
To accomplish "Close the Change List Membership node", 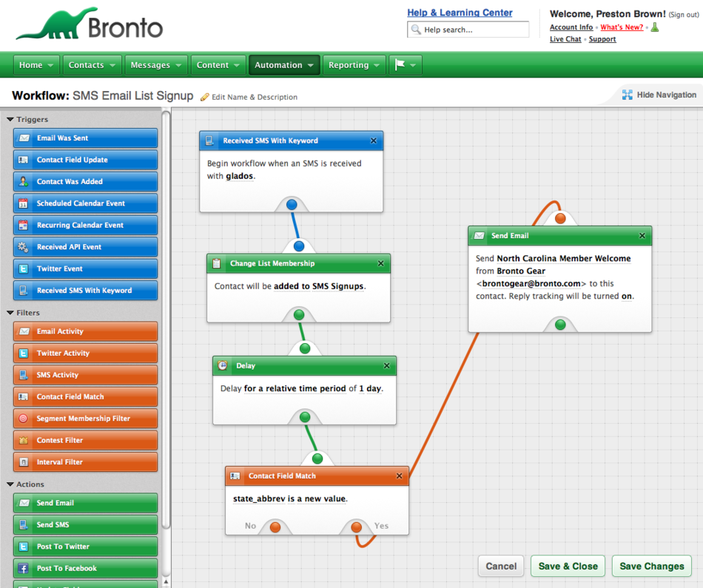I will (x=381, y=263).
